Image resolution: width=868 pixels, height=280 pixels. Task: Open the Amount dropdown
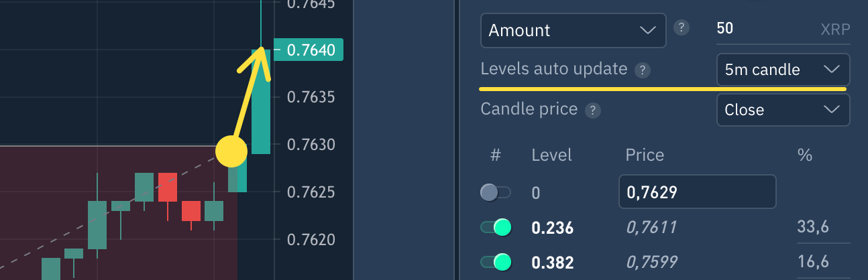pyautogui.click(x=573, y=30)
